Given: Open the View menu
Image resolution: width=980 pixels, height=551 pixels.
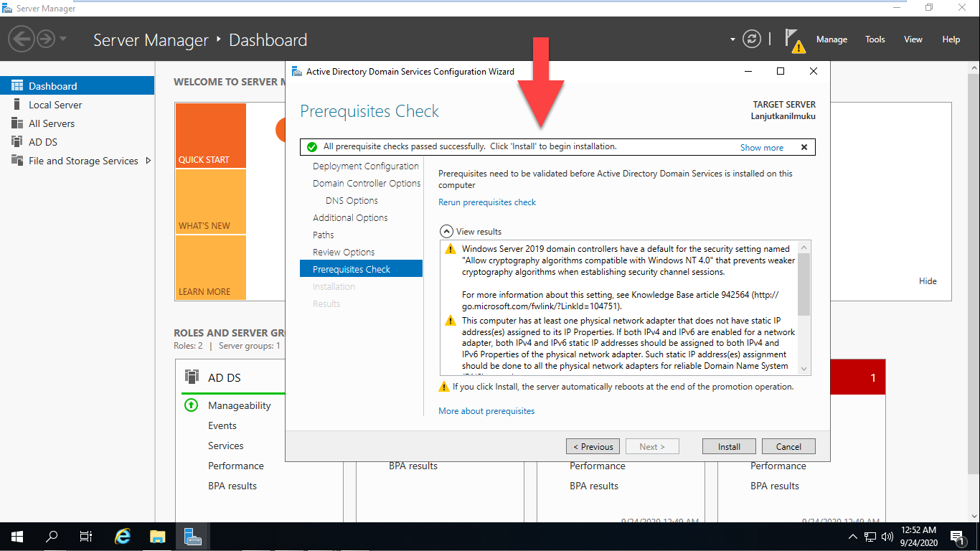Looking at the screenshot, I should 913,39.
